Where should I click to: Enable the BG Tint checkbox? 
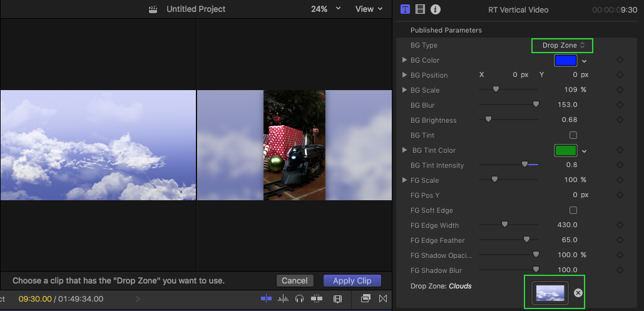tap(573, 135)
